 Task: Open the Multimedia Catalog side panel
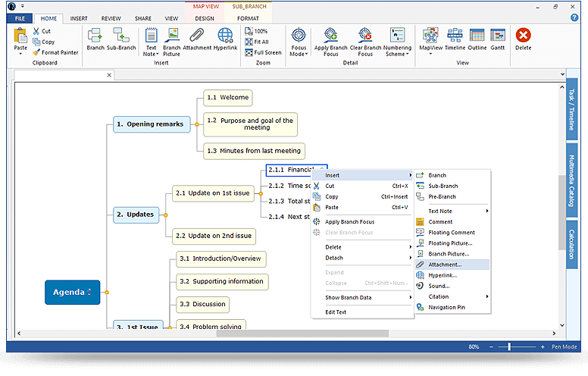point(571,181)
